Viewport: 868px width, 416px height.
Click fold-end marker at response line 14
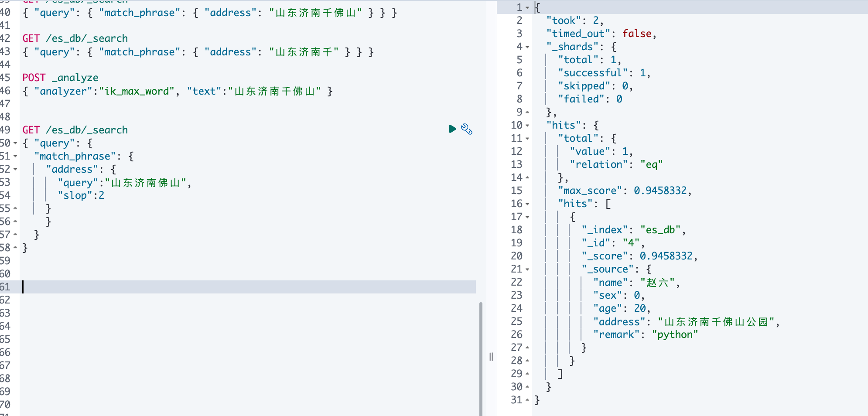point(527,177)
